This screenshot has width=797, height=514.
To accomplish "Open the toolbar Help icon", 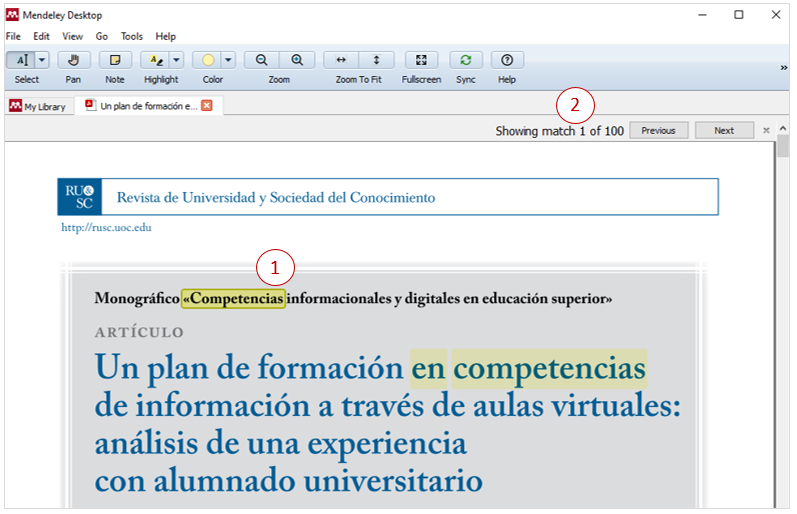I will tap(507, 60).
